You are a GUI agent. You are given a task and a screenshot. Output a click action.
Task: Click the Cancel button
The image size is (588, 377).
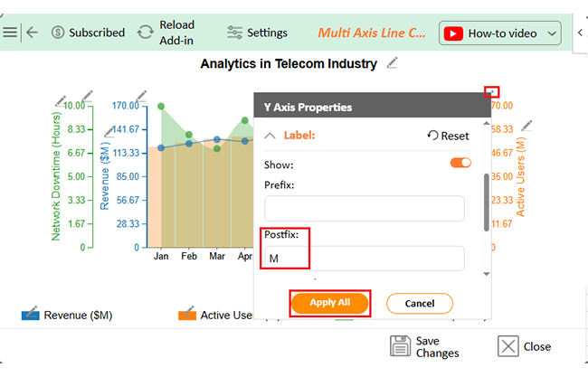pos(420,303)
